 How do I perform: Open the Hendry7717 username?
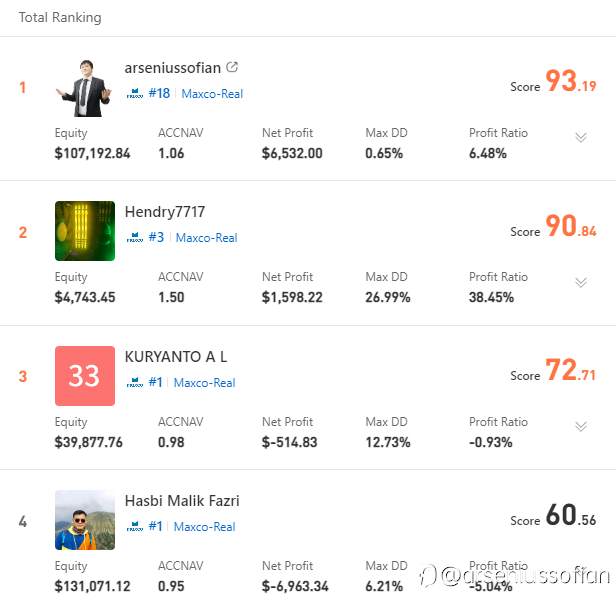point(165,212)
